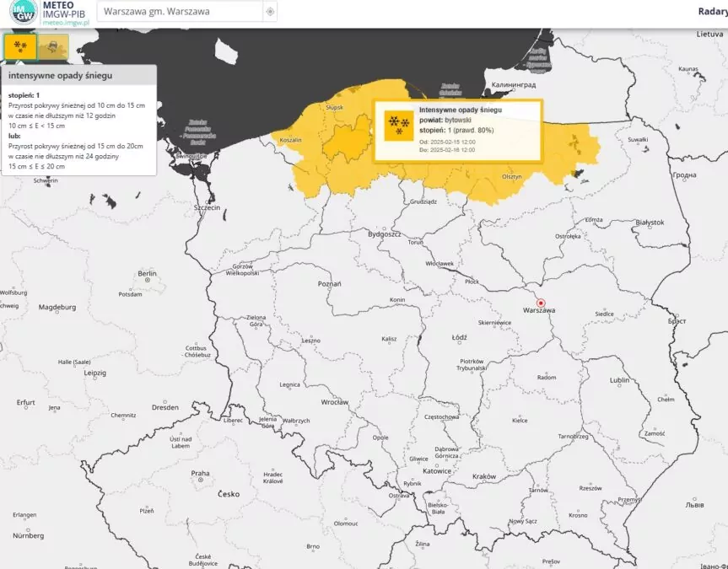Click the Wrocław city label
The width and height of the screenshot is (728, 569).
(x=334, y=403)
